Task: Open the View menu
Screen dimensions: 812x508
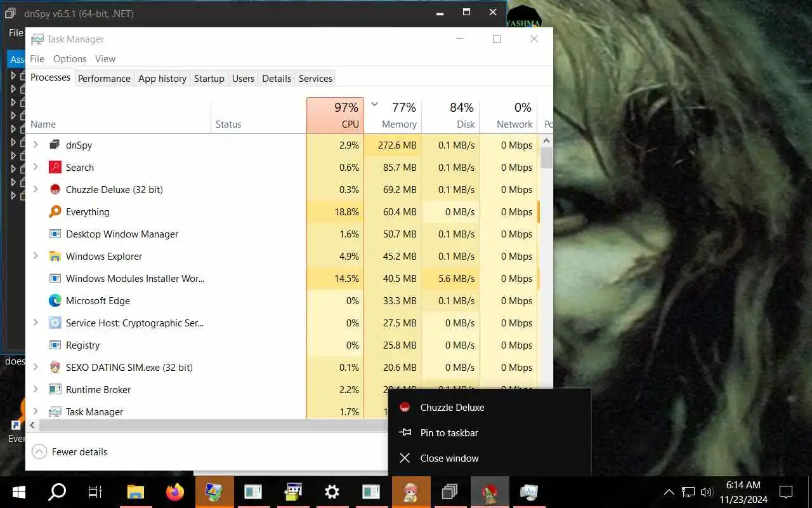Action: [x=105, y=58]
